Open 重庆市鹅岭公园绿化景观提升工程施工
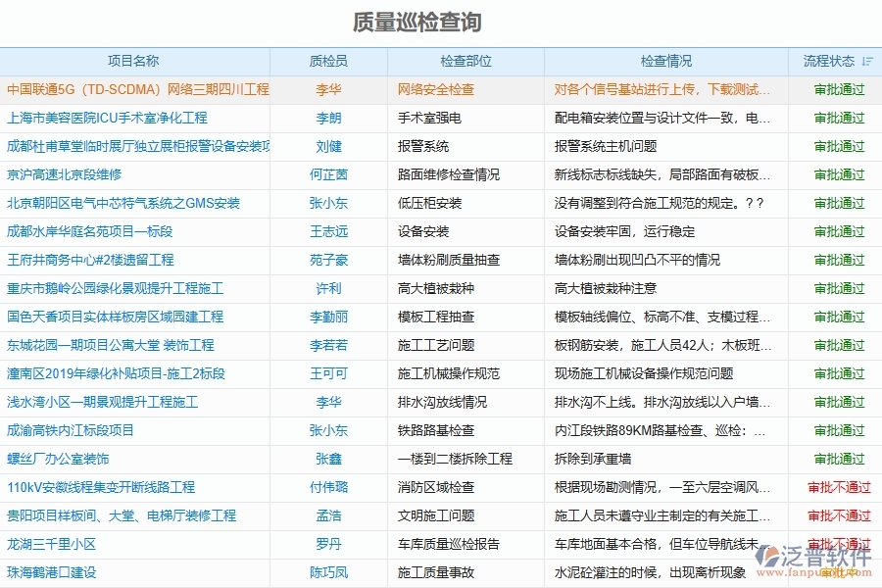 [x=118, y=288]
